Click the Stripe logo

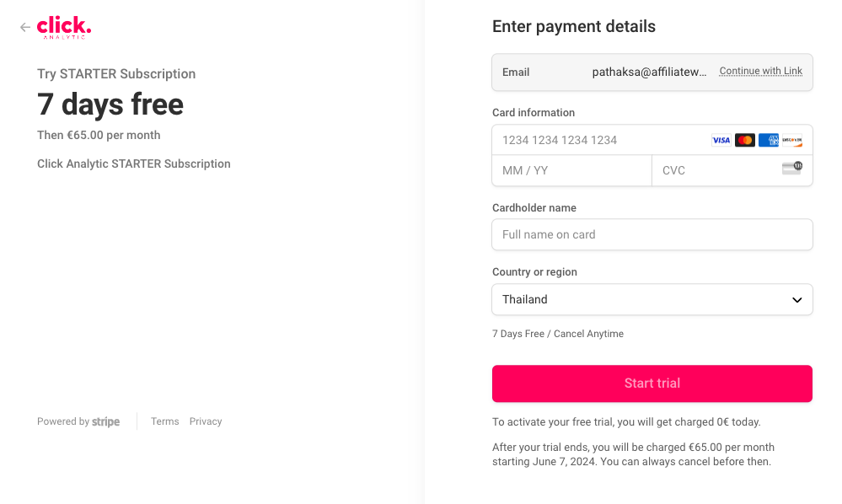(105, 421)
